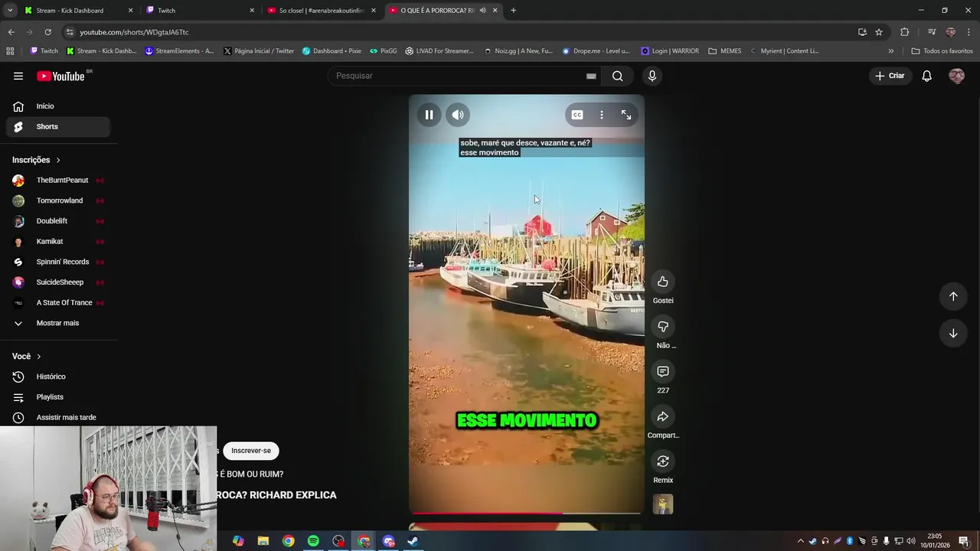Seek using the Short's red progress bar
This screenshot has height=551, width=980.
527,513
